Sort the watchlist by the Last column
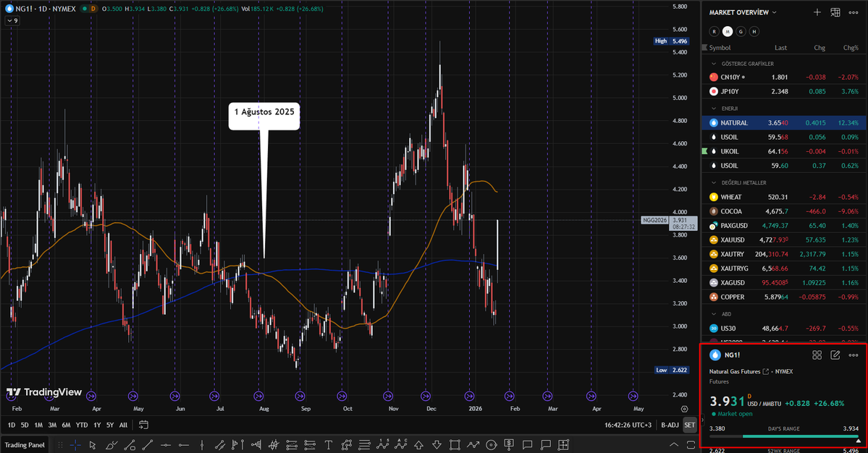 click(780, 48)
